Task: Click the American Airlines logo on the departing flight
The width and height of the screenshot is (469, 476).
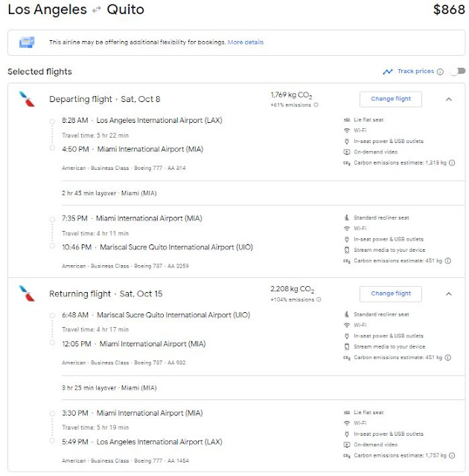Action: 27,98
